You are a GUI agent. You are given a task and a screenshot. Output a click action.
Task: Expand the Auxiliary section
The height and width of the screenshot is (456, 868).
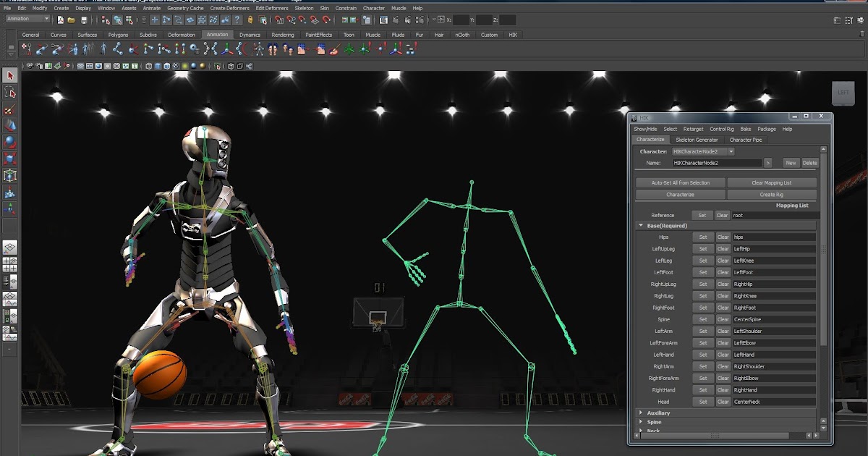coord(640,413)
